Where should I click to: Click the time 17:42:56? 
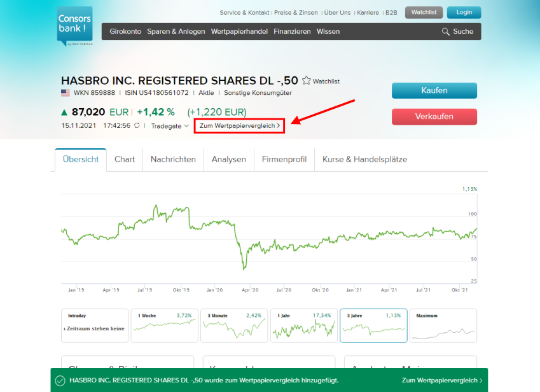tap(117, 126)
